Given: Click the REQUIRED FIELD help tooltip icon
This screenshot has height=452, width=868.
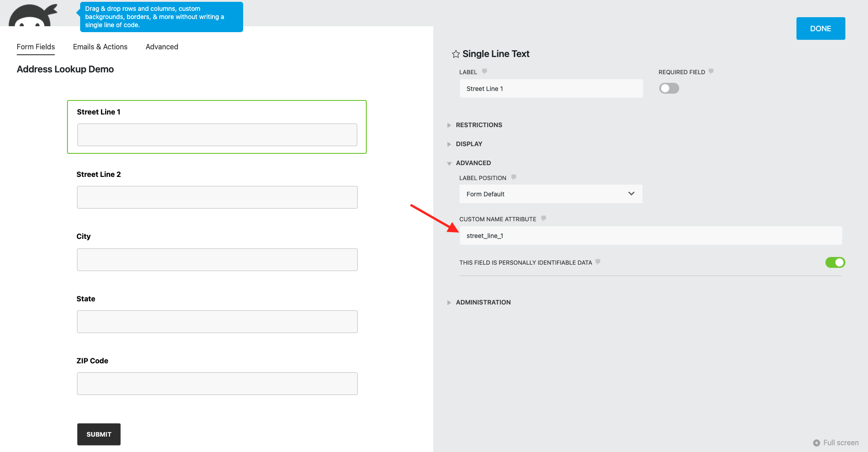Looking at the screenshot, I should pos(711,71).
